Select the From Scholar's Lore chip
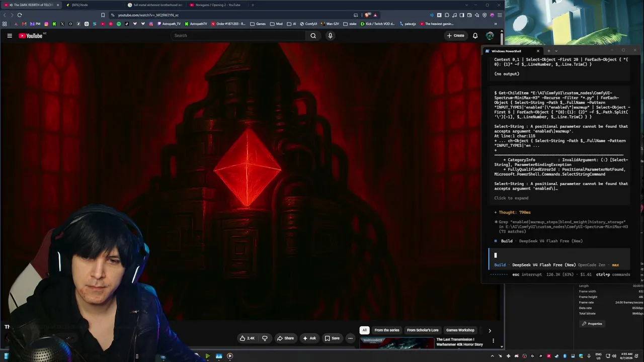 click(x=423, y=330)
